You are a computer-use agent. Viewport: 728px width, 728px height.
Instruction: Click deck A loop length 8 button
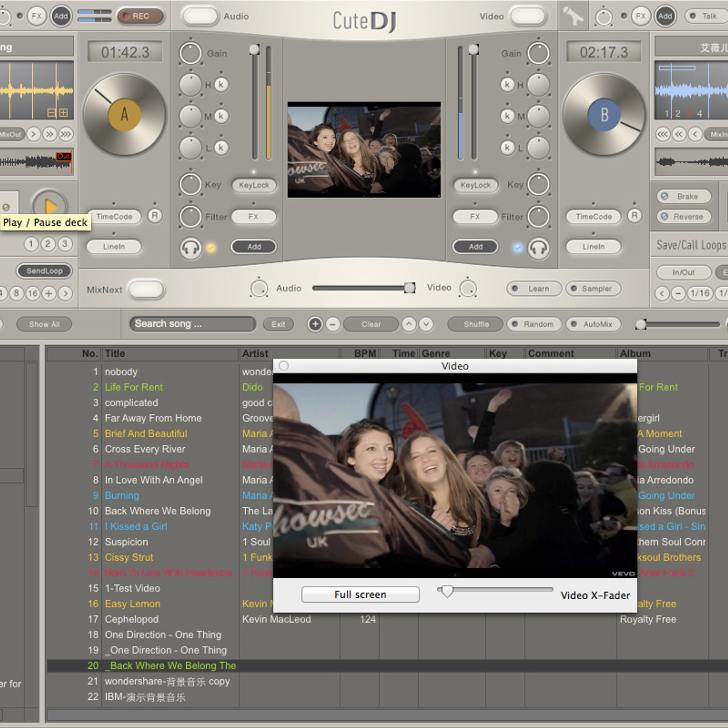[16, 293]
